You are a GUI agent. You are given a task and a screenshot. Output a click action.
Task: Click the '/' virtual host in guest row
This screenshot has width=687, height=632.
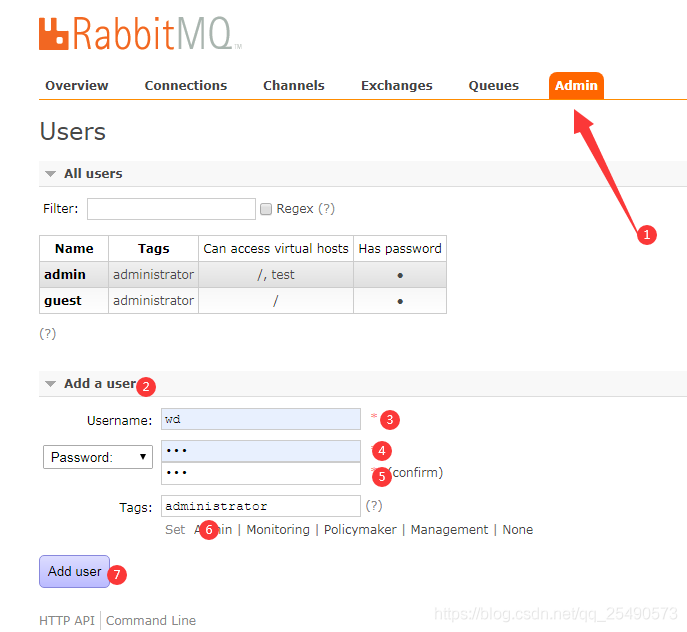point(276,301)
